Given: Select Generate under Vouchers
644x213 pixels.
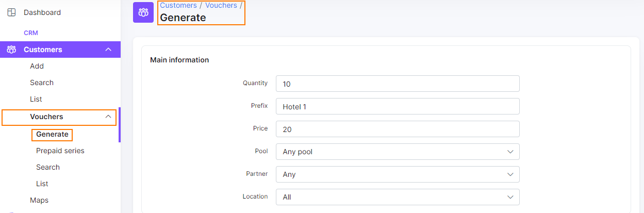Looking at the screenshot, I should (52, 134).
